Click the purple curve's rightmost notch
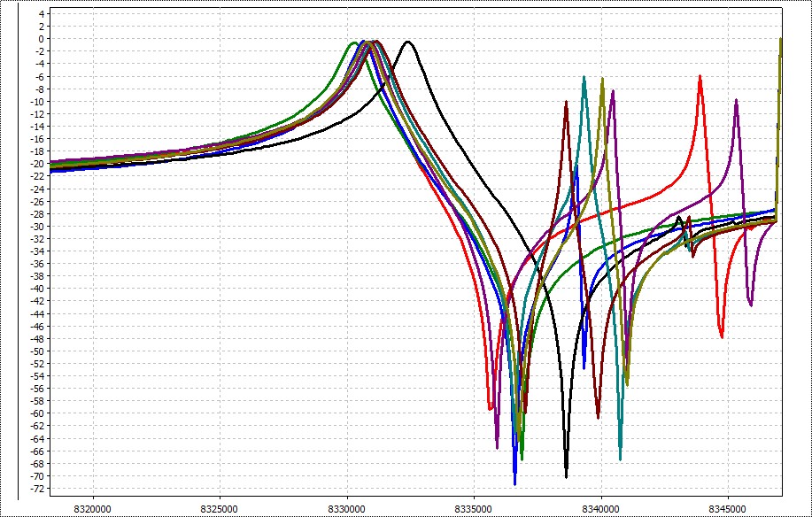 click(x=751, y=305)
